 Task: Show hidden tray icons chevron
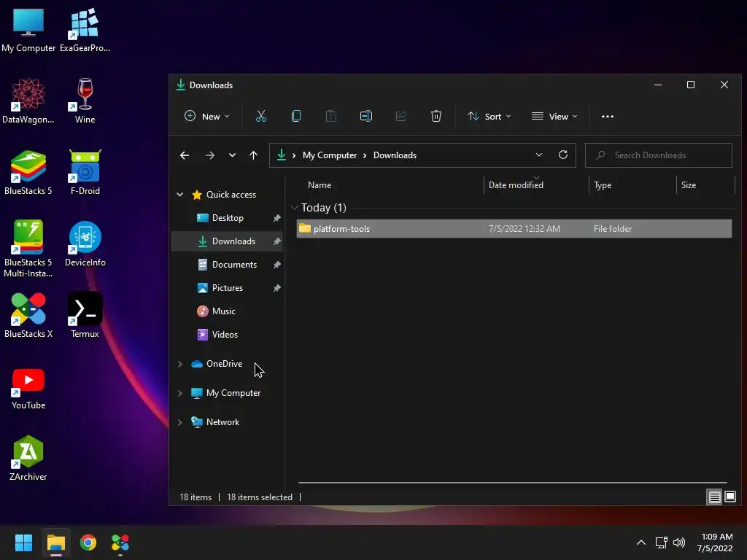click(x=641, y=542)
